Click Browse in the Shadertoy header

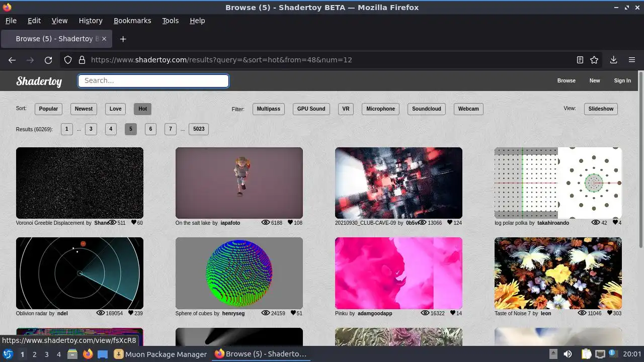point(566,80)
